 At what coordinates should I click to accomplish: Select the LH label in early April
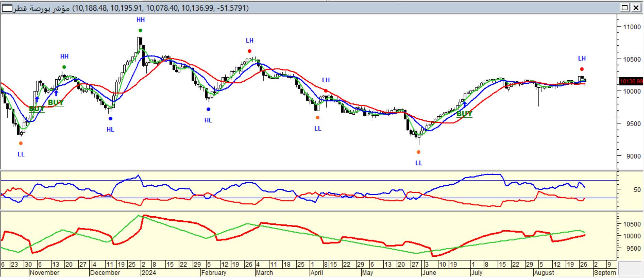click(x=326, y=80)
